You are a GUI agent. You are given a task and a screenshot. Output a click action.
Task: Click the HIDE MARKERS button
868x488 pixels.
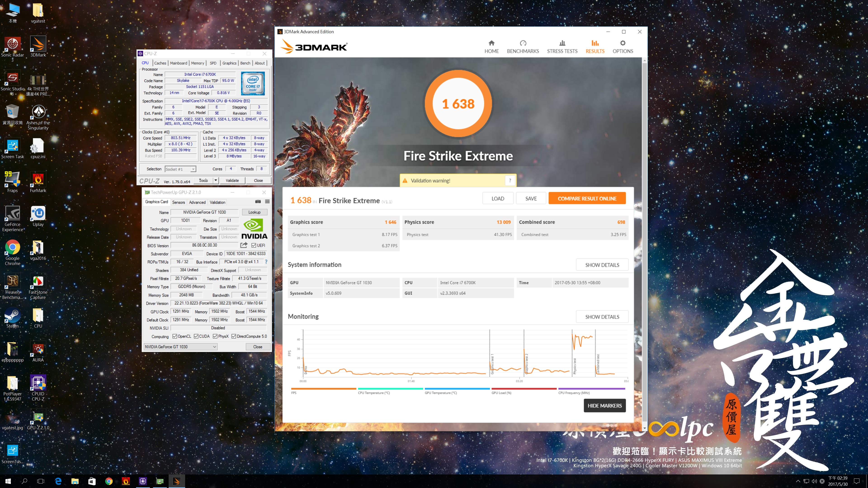tap(604, 406)
